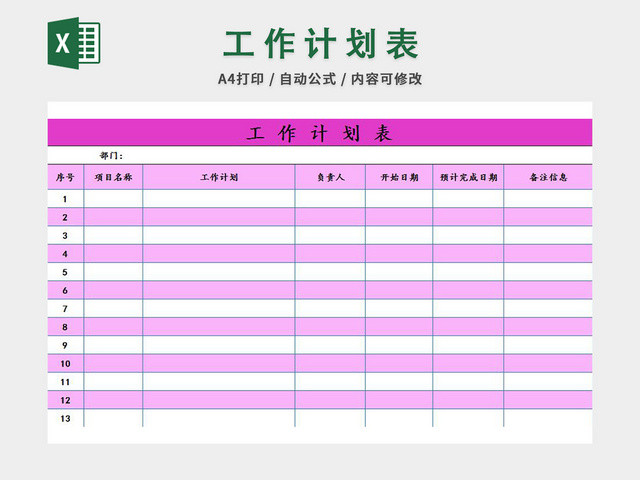The height and width of the screenshot is (480, 640).
Task: Click row number 12 cell
Action: tap(66, 400)
